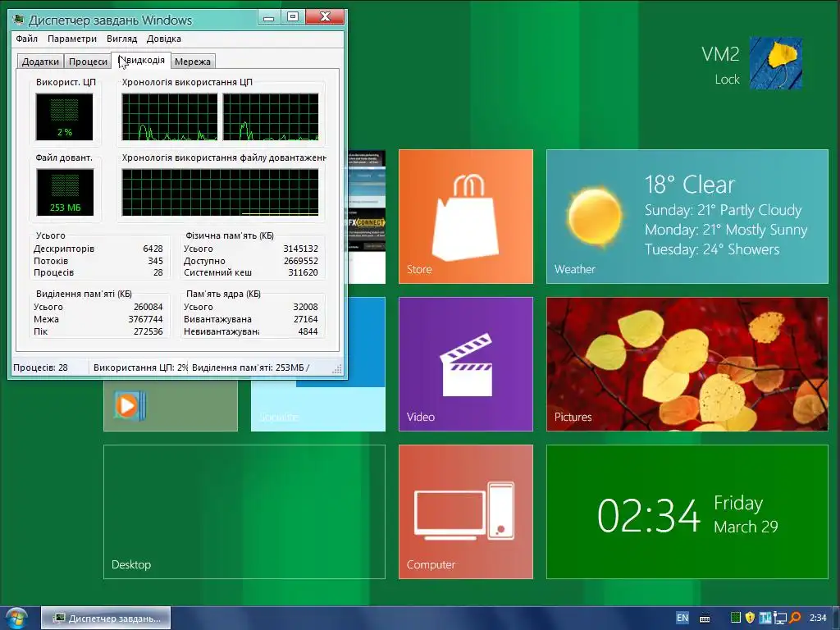
Task: Click the Дескрипторів value 6428
Action: (153, 249)
